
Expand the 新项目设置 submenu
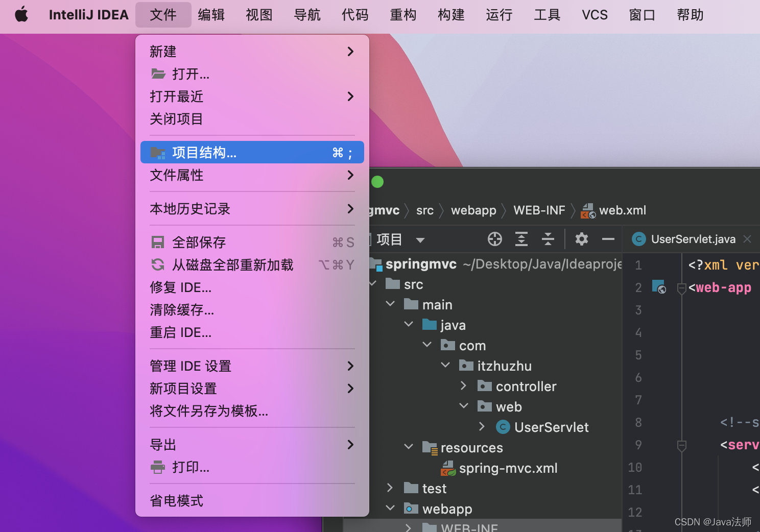coord(252,389)
